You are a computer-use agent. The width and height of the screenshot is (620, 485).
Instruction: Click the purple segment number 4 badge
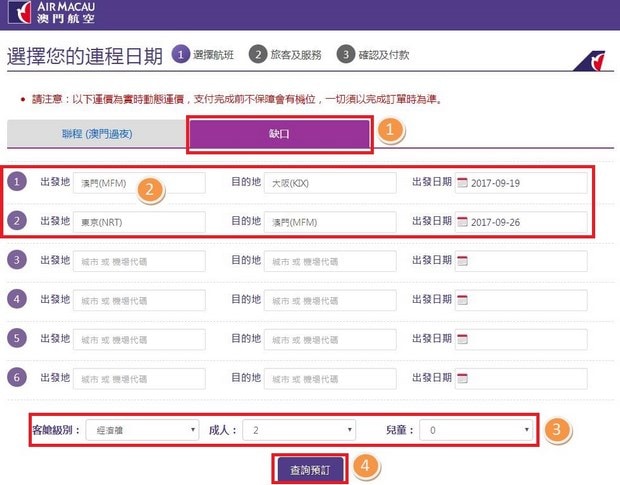(x=17, y=299)
